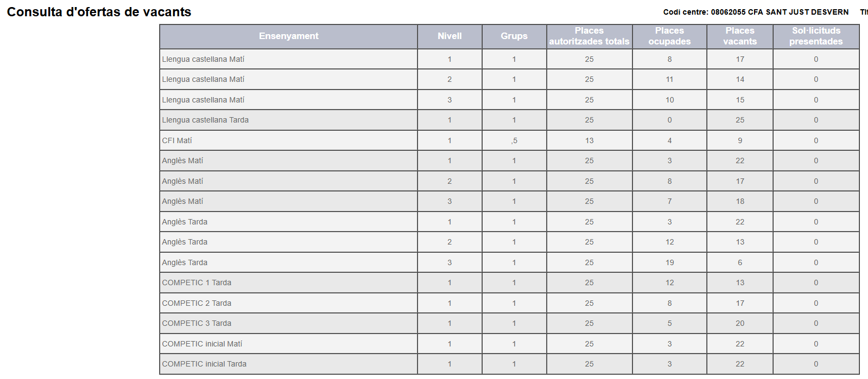Select the Llengua castellana Tarda row name
The width and height of the screenshot is (868, 379).
[x=205, y=120]
